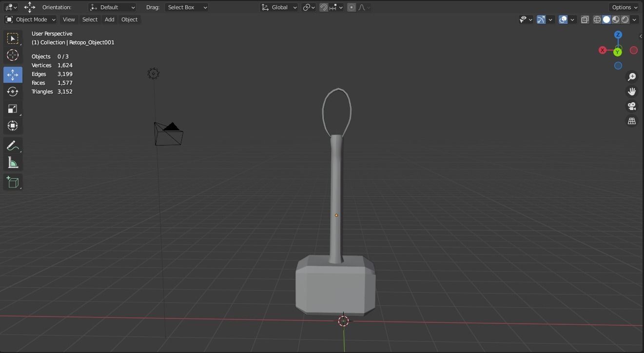Activate the 3D Cursor tool
Viewport: 644px width, 353px height.
13,55
